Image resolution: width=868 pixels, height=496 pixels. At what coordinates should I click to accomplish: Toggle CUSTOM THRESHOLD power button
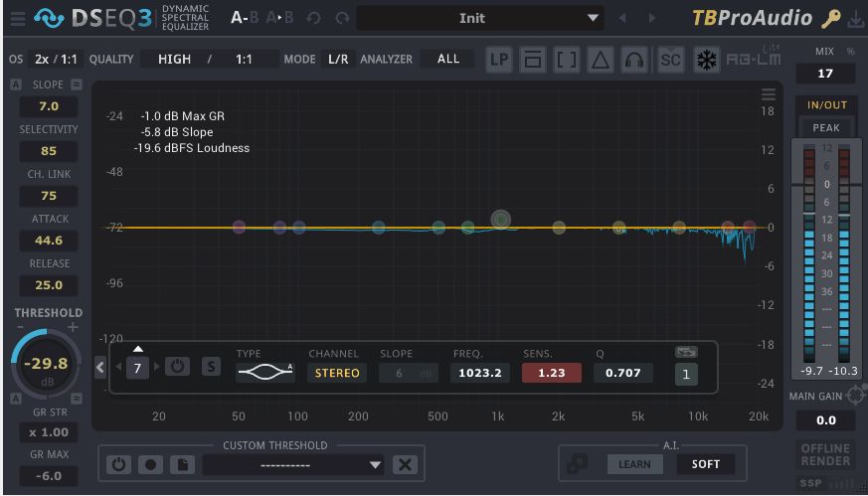coord(118,464)
